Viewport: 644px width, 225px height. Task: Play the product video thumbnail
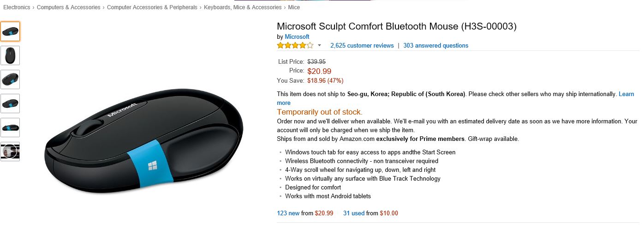click(x=10, y=152)
